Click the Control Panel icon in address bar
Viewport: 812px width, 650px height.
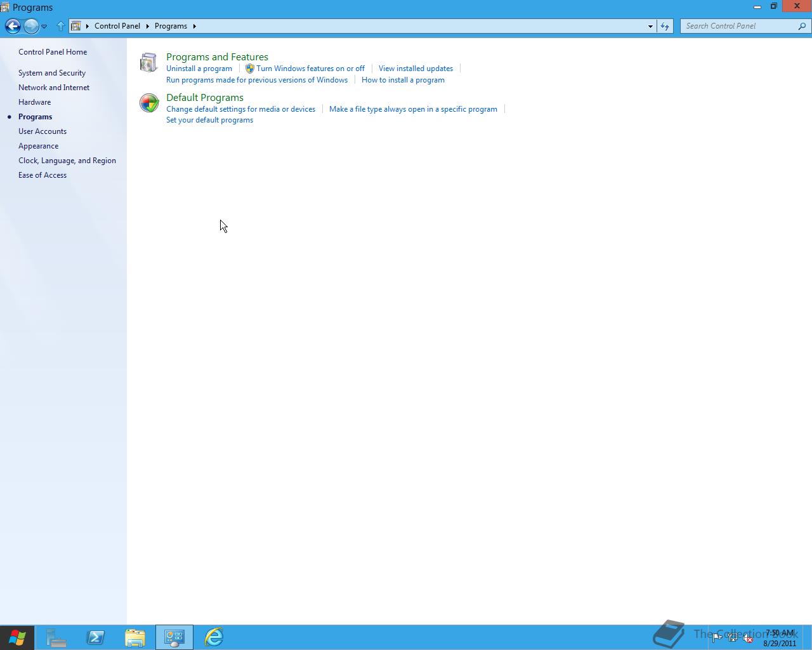tap(76, 26)
